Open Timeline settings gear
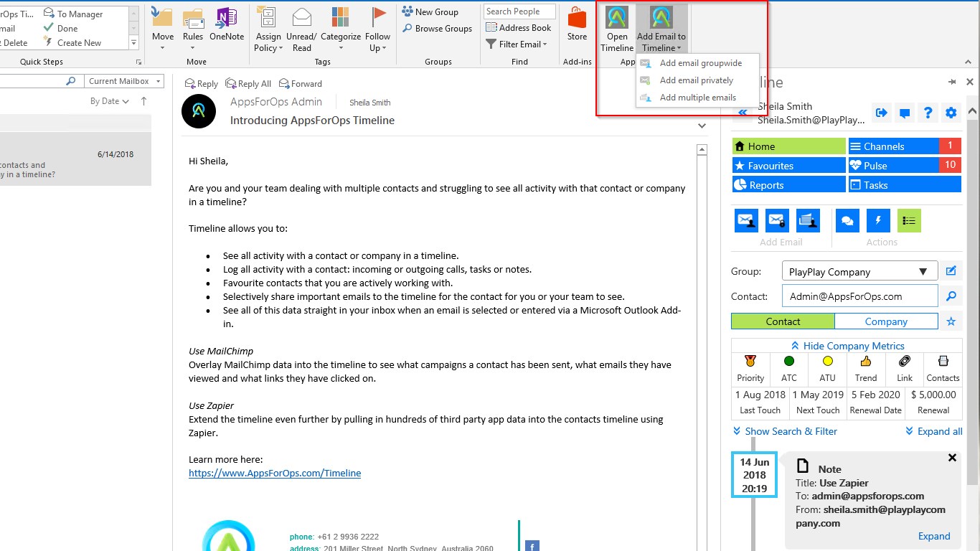Image resolution: width=980 pixels, height=551 pixels. click(x=951, y=113)
